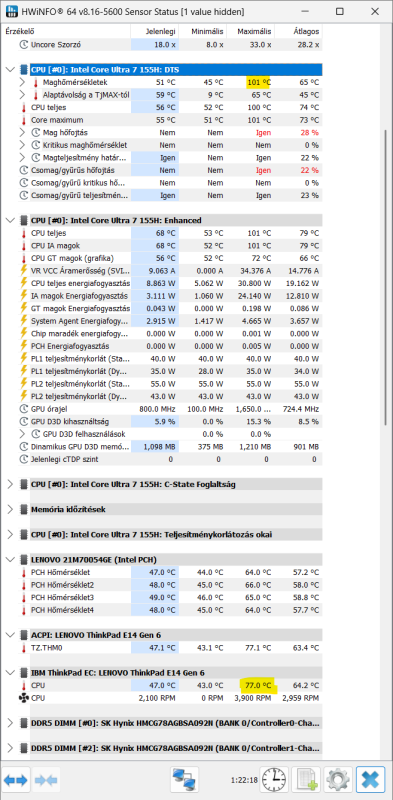Collapse the Intel Core Ultra 7 155H: Enhanced section
Viewport: 393px width, 800px height.
[10, 220]
